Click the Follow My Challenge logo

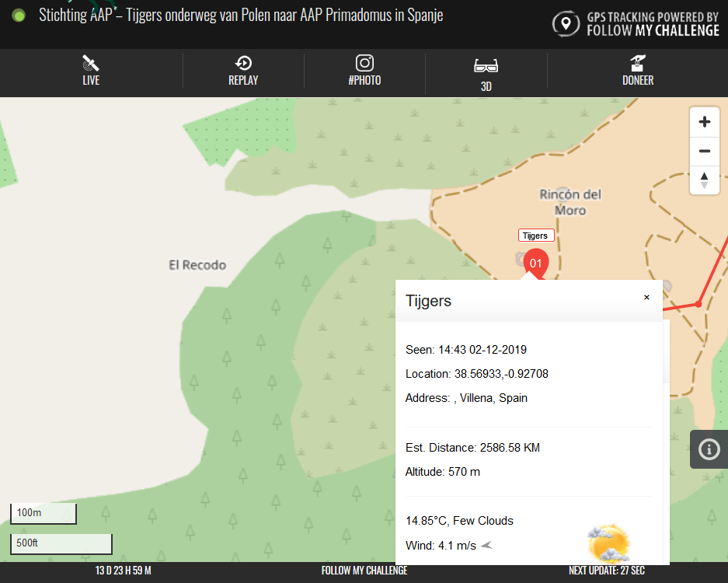click(x=636, y=24)
